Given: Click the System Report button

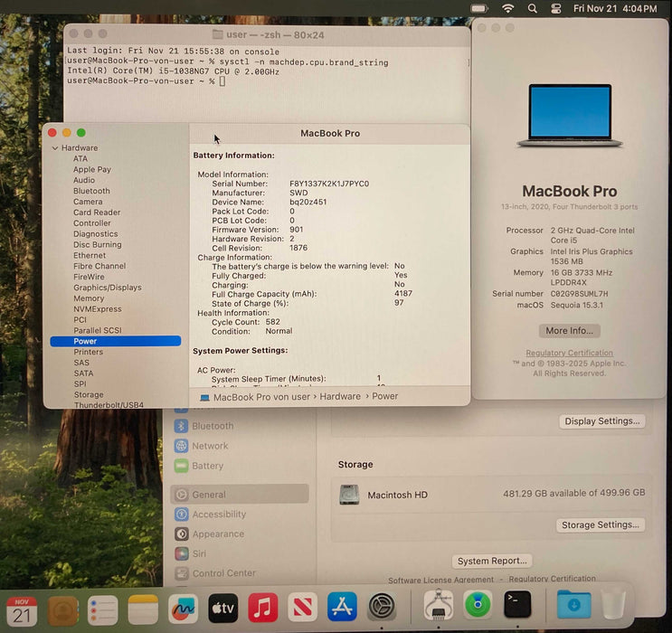Looking at the screenshot, I should click(x=492, y=561).
